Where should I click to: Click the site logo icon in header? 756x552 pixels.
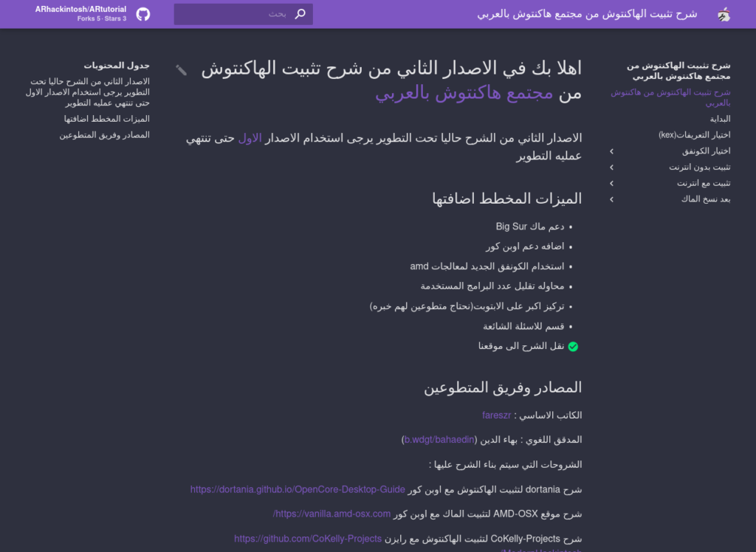coord(724,14)
